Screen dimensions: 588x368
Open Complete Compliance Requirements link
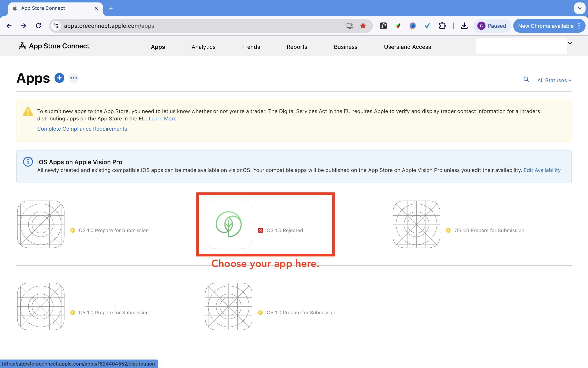coord(82,129)
